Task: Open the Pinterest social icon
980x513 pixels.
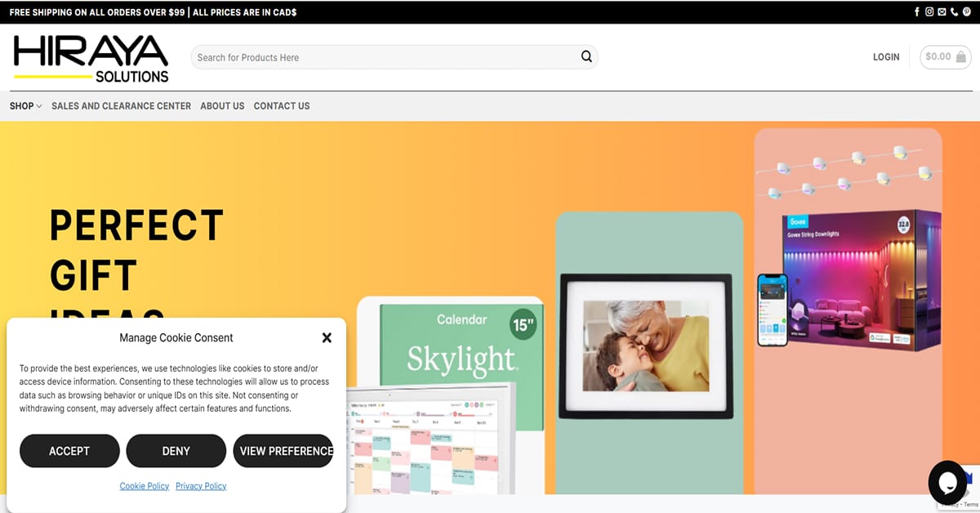Action: tap(966, 12)
